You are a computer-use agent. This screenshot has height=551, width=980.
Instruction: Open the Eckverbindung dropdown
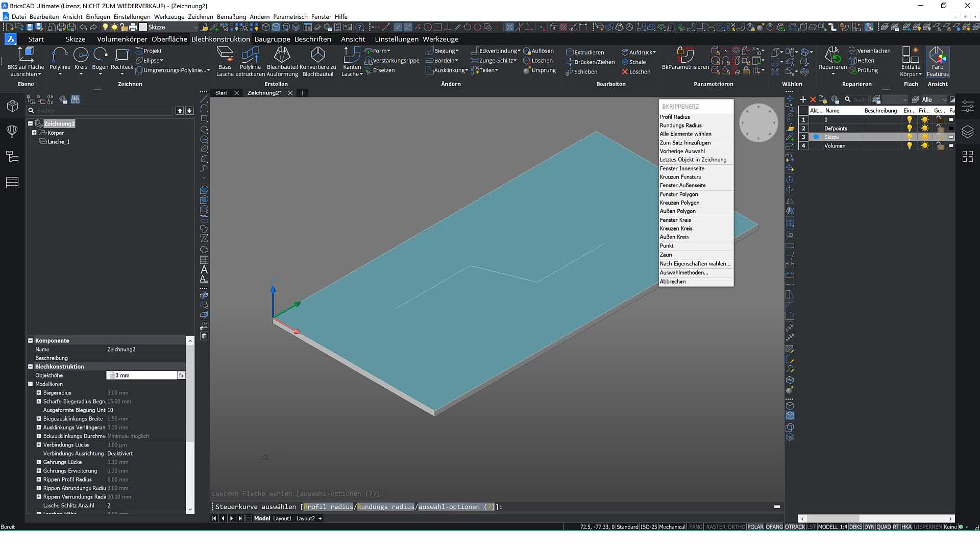[x=496, y=51]
